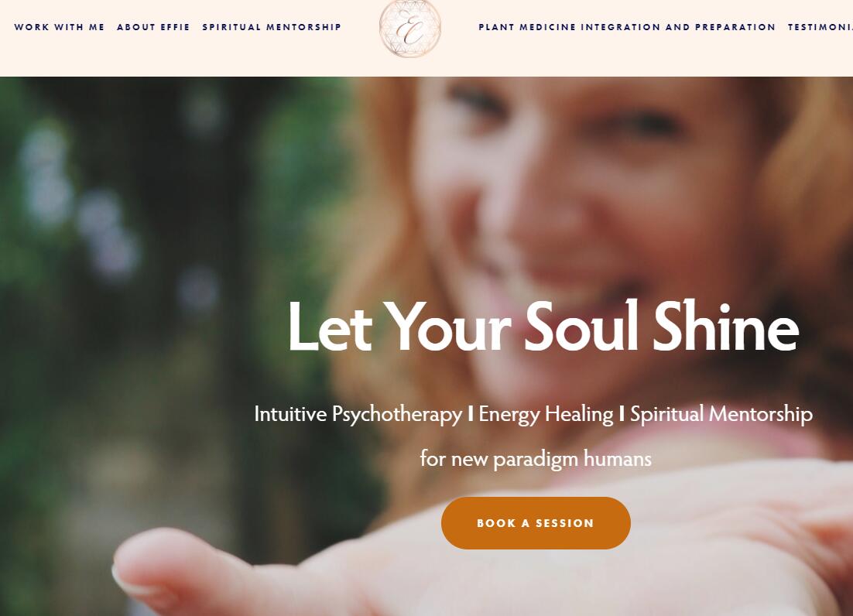This screenshot has height=616, width=853.
Task: Open the Work With Me menu item
Action: (60, 27)
